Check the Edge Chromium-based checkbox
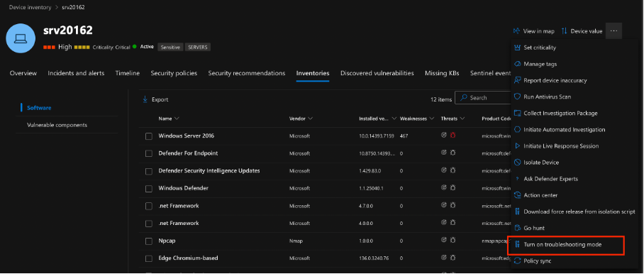The height and width of the screenshot is (274, 644). point(149,259)
